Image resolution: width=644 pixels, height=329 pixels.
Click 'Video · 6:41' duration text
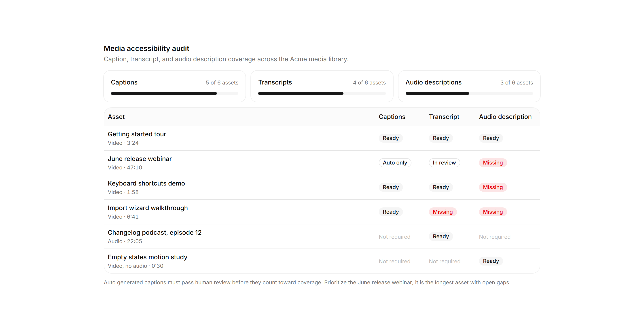pos(123,217)
